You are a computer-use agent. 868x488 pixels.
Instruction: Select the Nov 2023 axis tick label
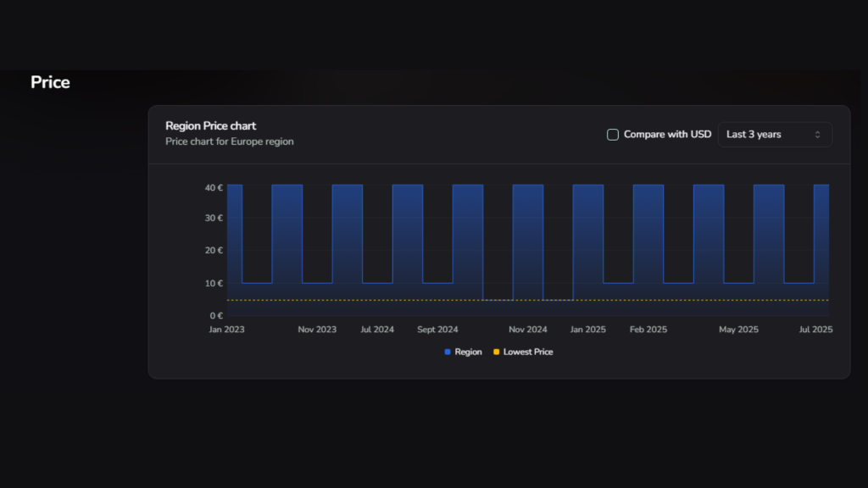pyautogui.click(x=317, y=330)
